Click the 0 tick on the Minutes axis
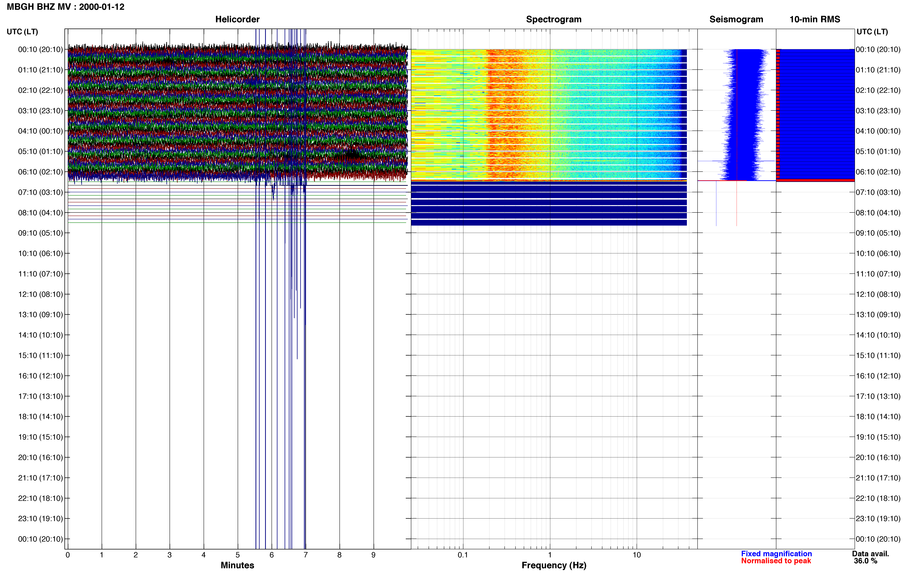The height and width of the screenshot is (578, 924). [68, 555]
